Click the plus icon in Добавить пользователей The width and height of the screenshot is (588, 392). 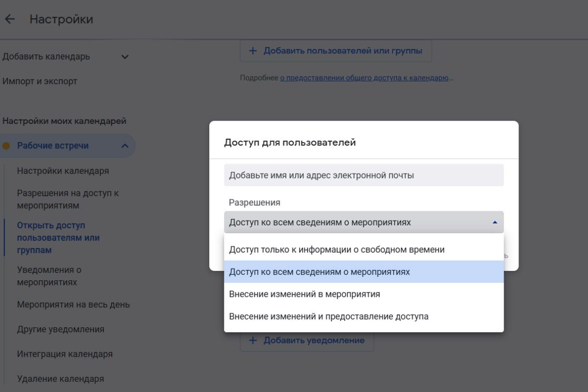point(253,51)
